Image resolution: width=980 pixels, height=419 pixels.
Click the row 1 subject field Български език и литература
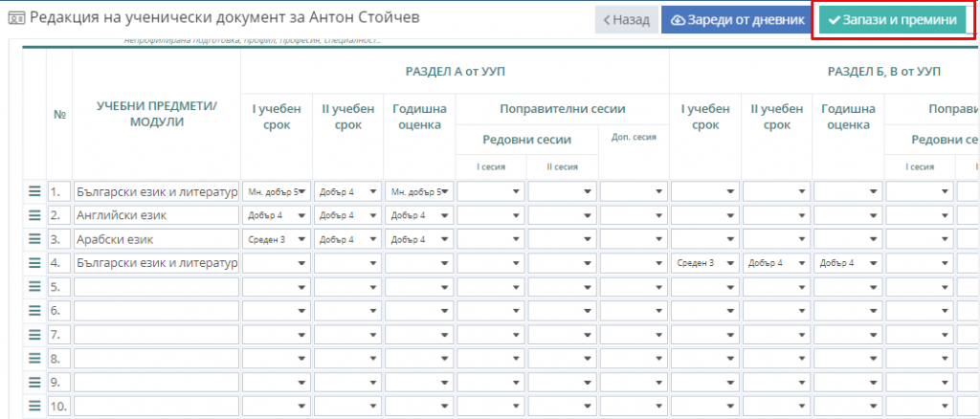point(156,191)
